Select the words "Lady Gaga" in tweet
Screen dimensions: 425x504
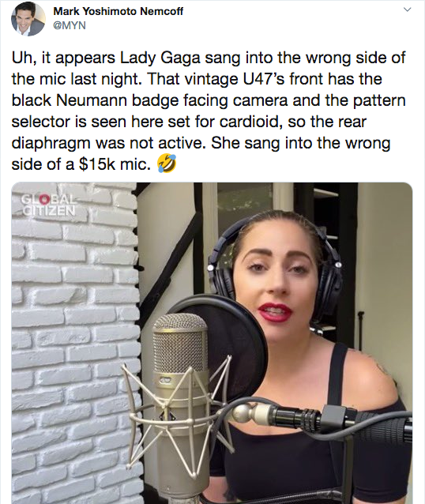click(160, 58)
